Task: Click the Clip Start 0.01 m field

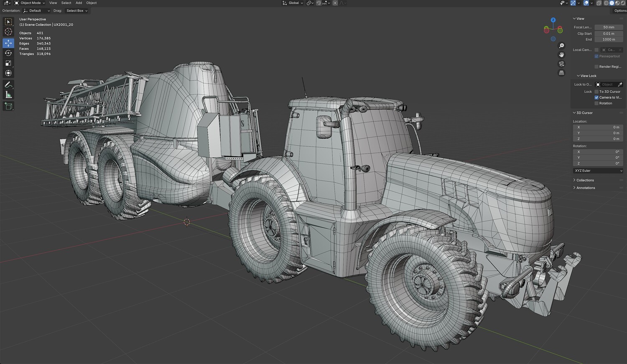Action: point(609,33)
